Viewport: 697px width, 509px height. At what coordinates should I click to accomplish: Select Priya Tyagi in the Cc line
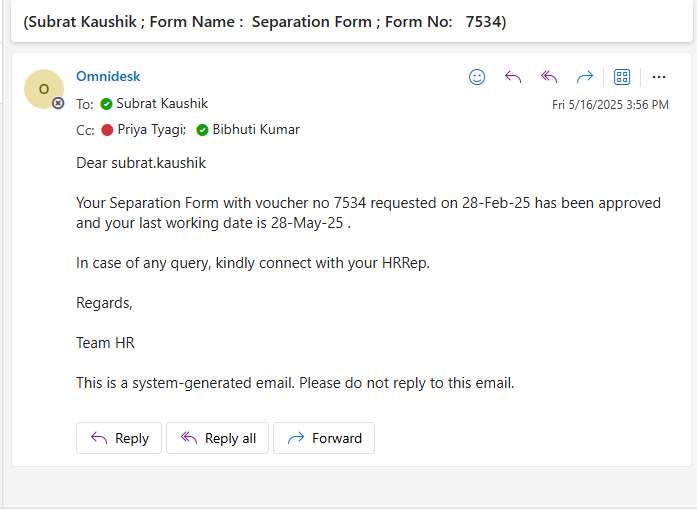(151, 129)
